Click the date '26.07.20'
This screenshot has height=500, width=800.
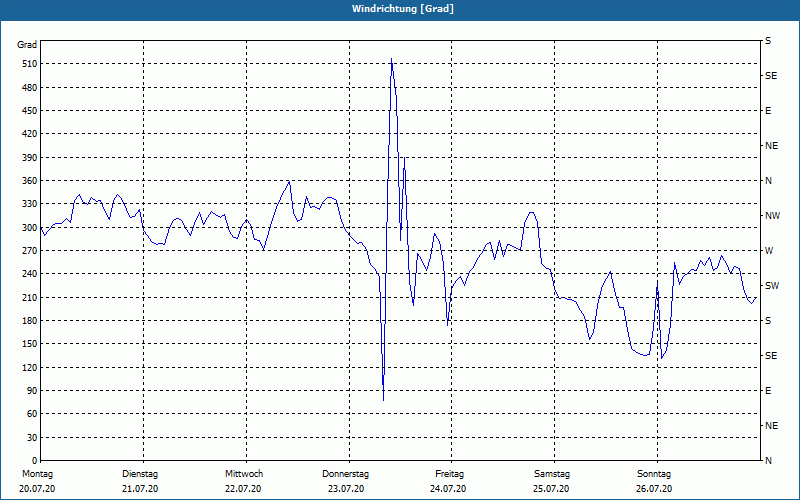[x=654, y=489]
